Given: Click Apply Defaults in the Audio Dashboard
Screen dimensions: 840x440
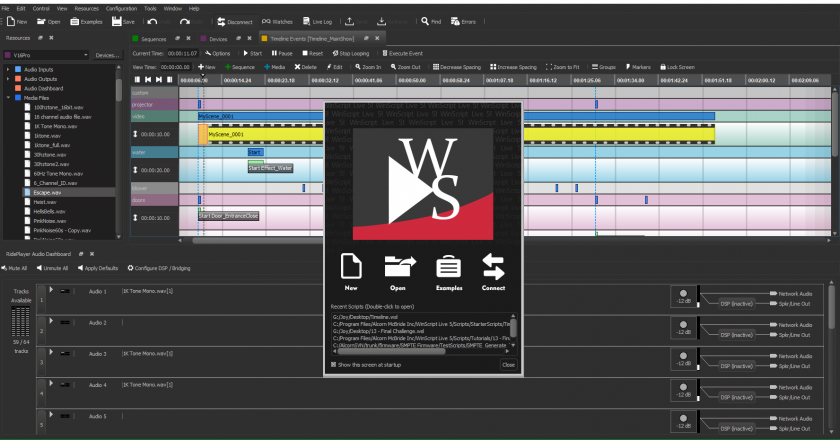Looking at the screenshot, I should [98, 268].
